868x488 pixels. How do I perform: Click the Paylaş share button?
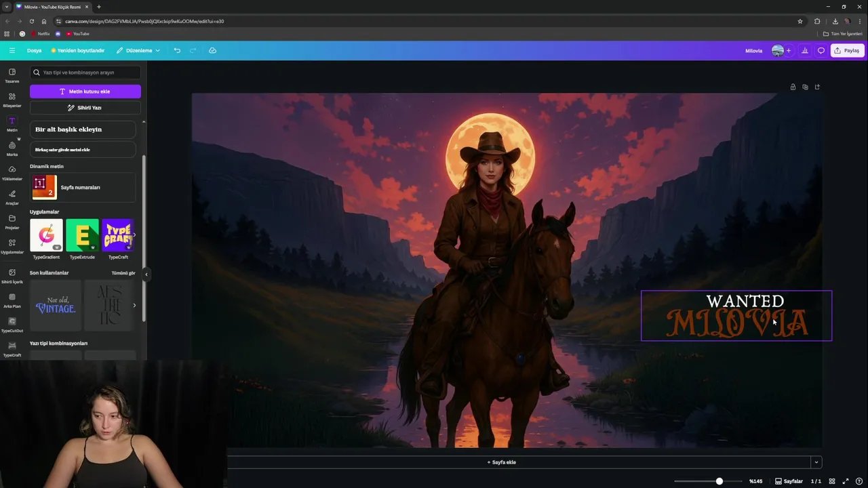click(847, 50)
